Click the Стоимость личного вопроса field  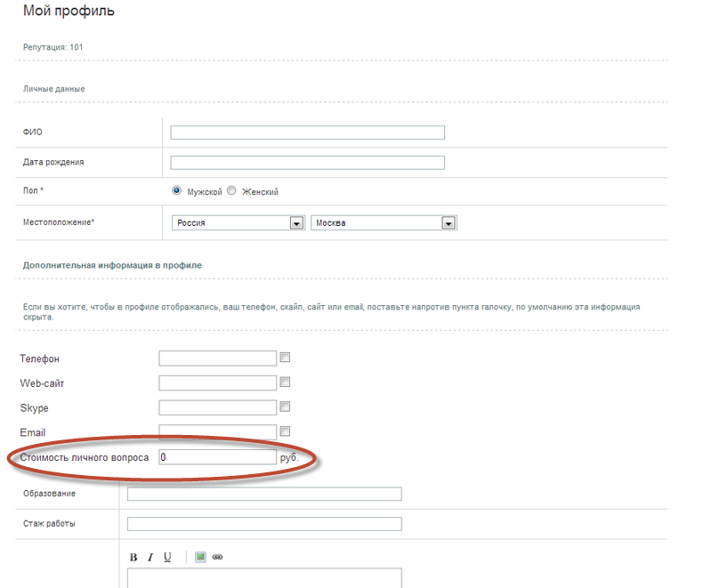218,457
